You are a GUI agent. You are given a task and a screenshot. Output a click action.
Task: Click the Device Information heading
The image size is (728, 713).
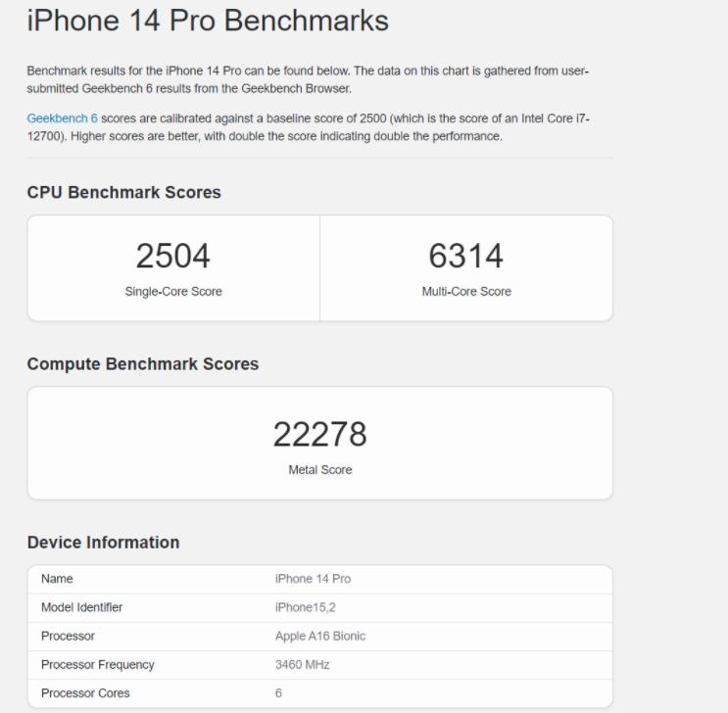(x=103, y=543)
